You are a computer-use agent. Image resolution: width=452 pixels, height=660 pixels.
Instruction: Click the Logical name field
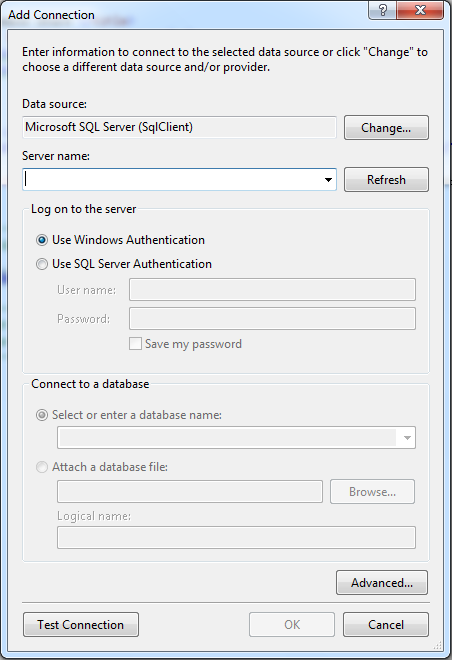[x=236, y=538]
